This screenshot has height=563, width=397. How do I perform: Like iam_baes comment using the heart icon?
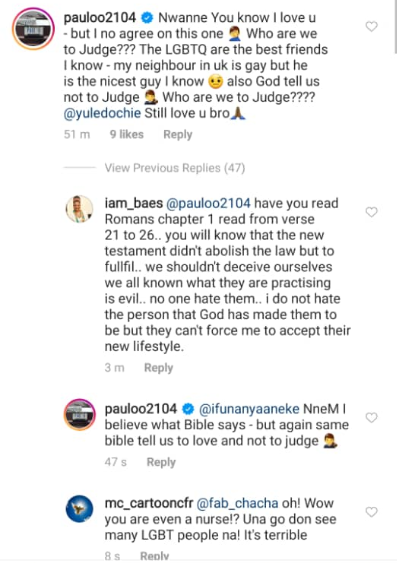tap(372, 212)
